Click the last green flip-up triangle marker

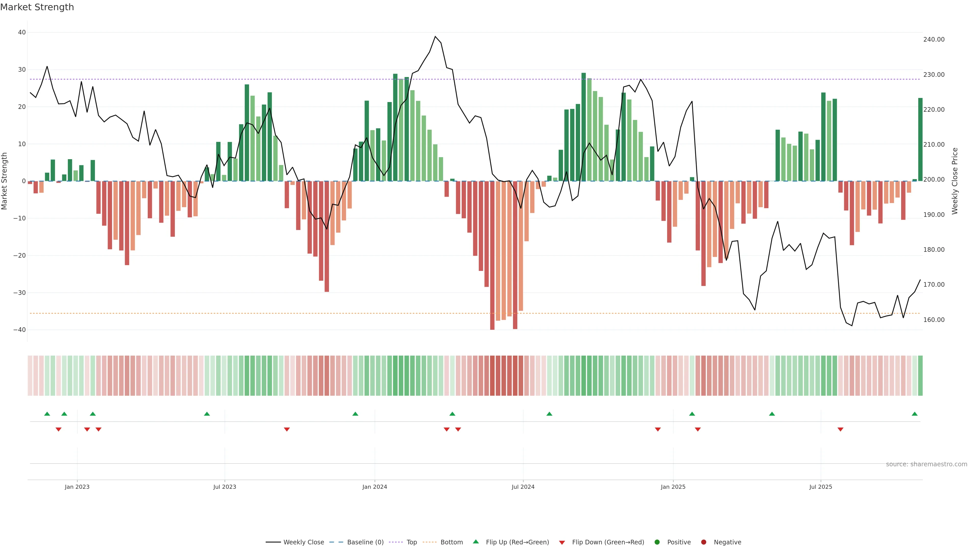915,414
